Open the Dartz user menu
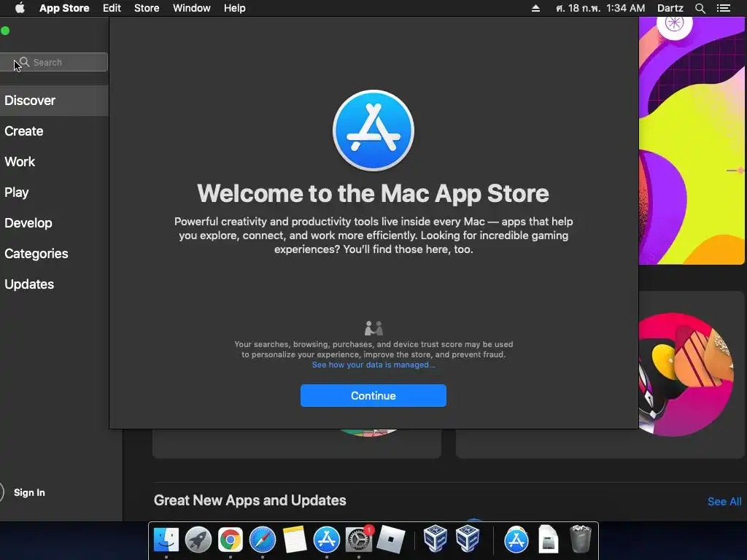This screenshot has height=560, width=747. pyautogui.click(x=670, y=8)
